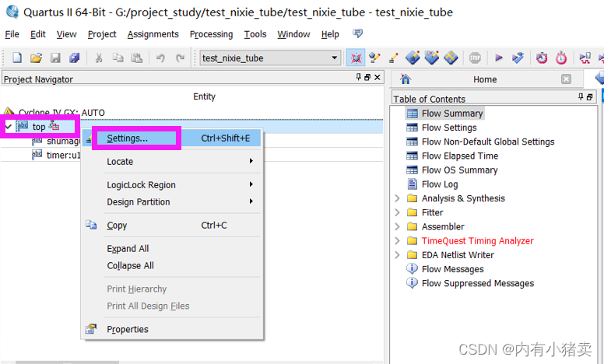Open the Flow Log document

(x=440, y=184)
